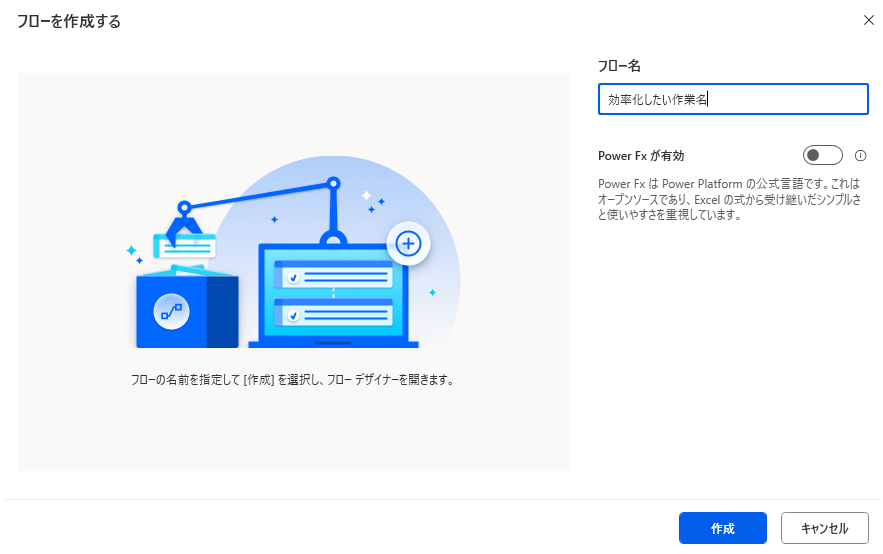The width and height of the screenshot is (883, 554).
Task: Click the info icon beside Power Fx toggle
Action: pyautogui.click(x=860, y=156)
